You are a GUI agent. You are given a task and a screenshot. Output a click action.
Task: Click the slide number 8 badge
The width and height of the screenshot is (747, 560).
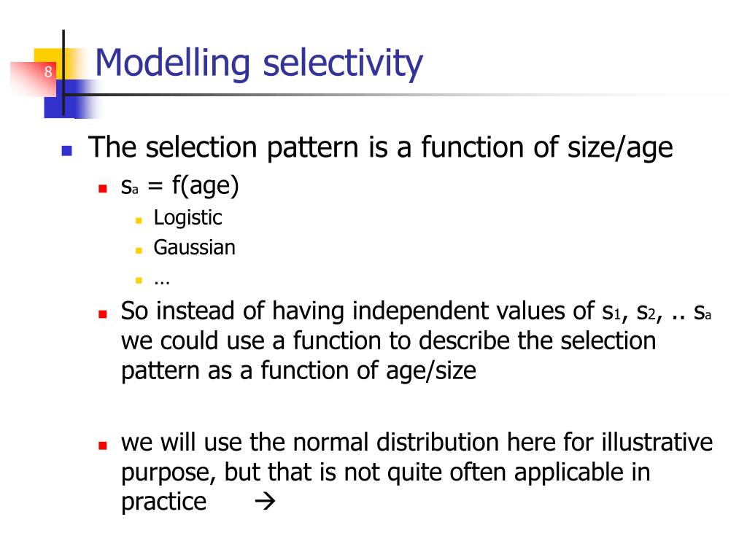click(47, 72)
